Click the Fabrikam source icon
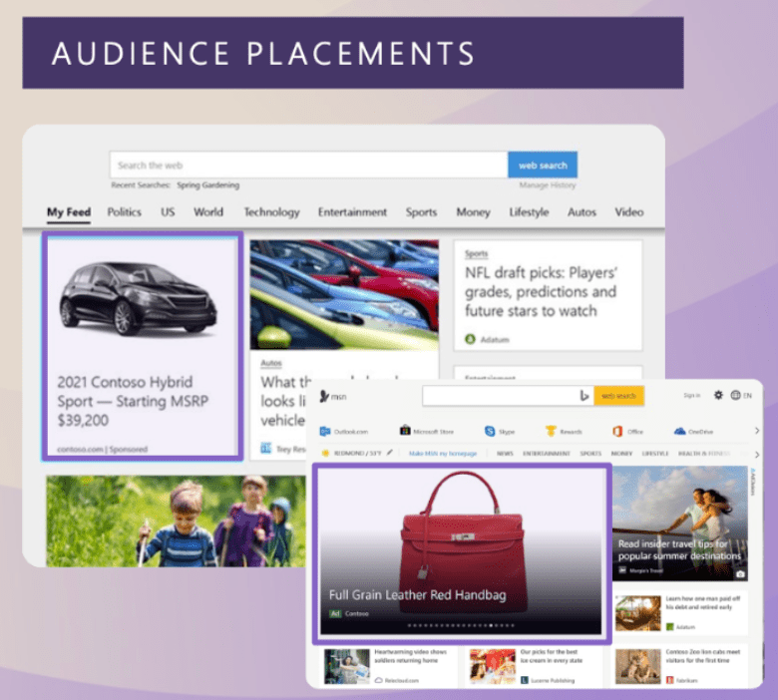The image size is (778, 700). point(670,680)
